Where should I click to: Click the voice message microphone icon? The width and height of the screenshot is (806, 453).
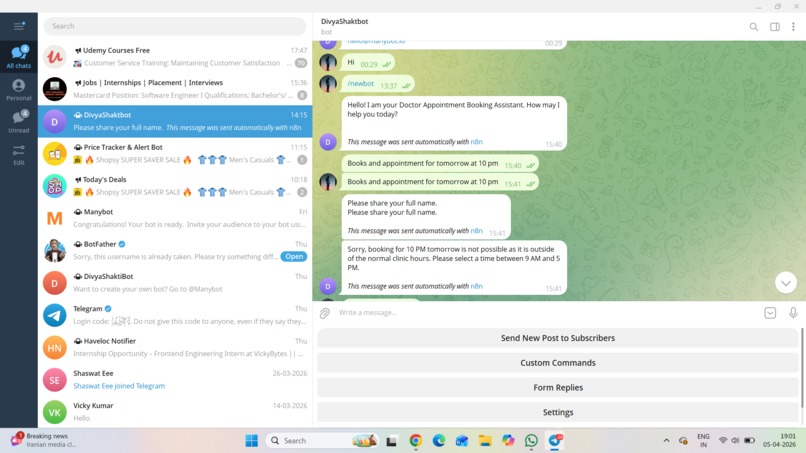point(793,313)
